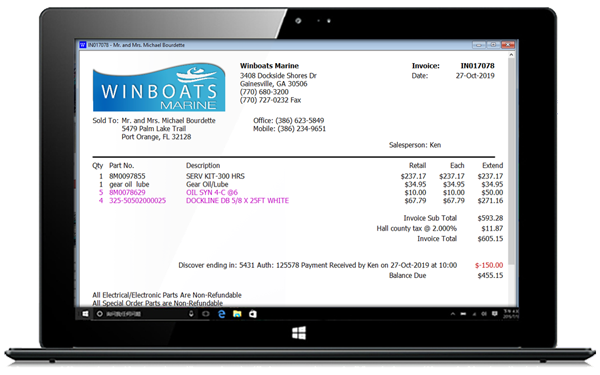The height and width of the screenshot is (375, 600).
Task: Click the scrollbar up arrow of invoice
Action: 511,55
